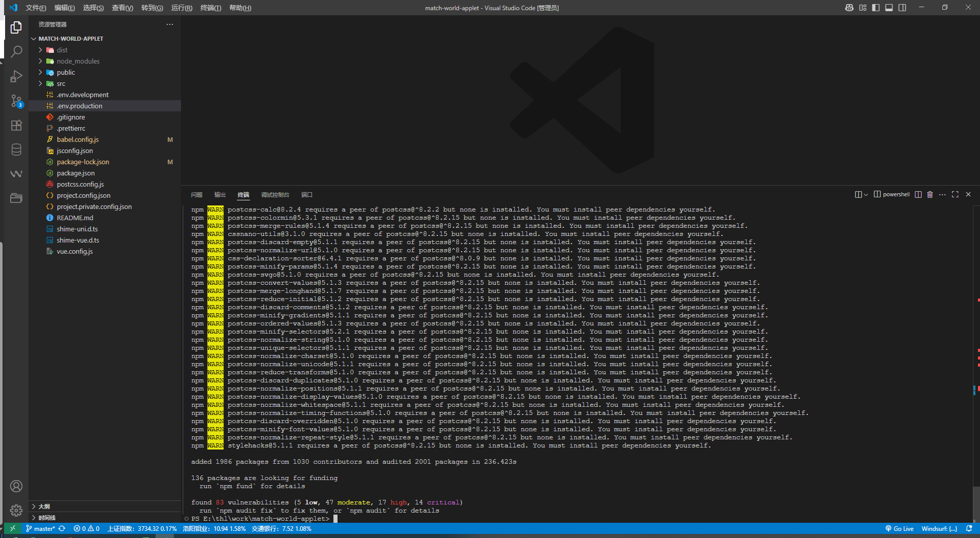Open terminal panel more actions menu

click(x=942, y=194)
